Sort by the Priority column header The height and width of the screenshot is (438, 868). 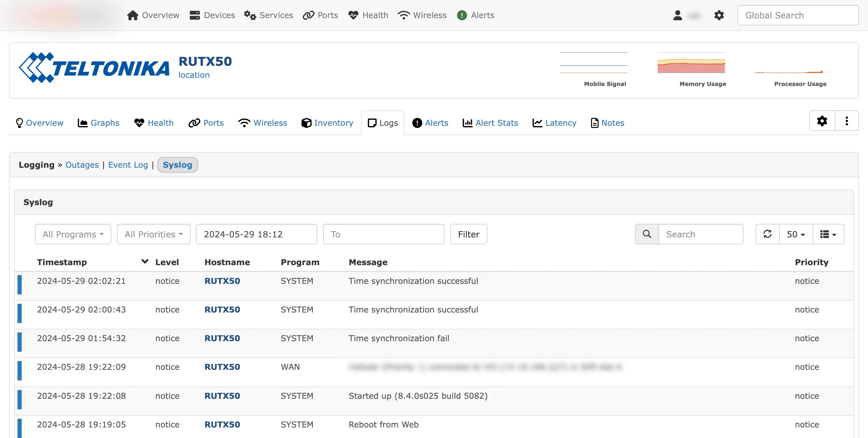tap(811, 262)
